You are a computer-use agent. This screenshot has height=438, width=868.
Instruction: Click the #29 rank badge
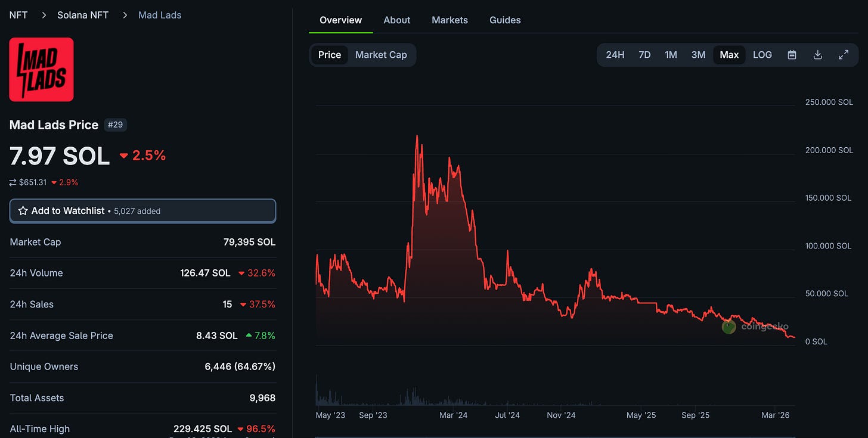coord(116,125)
